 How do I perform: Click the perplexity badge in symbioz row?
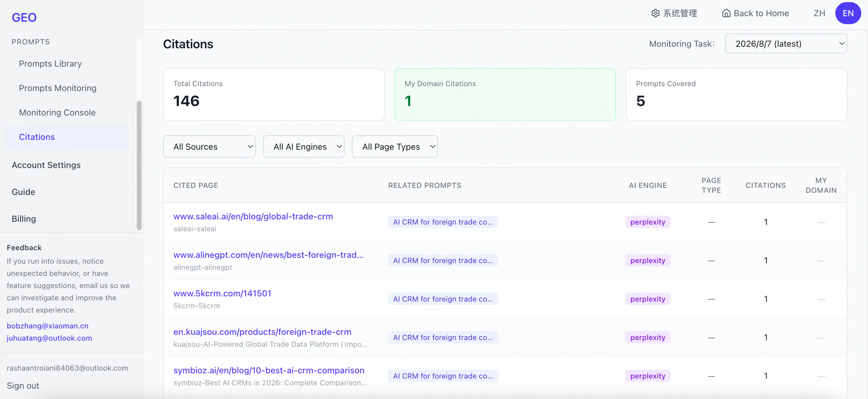[648, 376]
